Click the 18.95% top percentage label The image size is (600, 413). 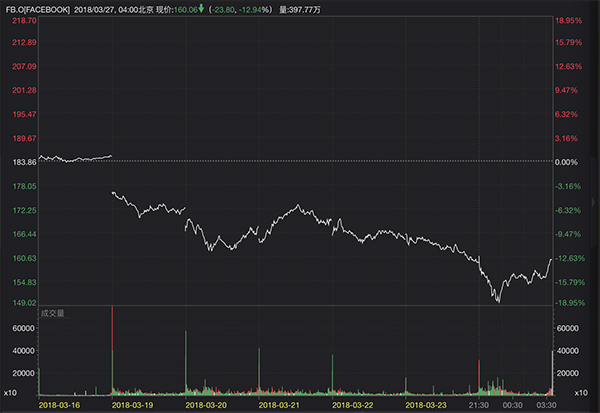click(569, 20)
